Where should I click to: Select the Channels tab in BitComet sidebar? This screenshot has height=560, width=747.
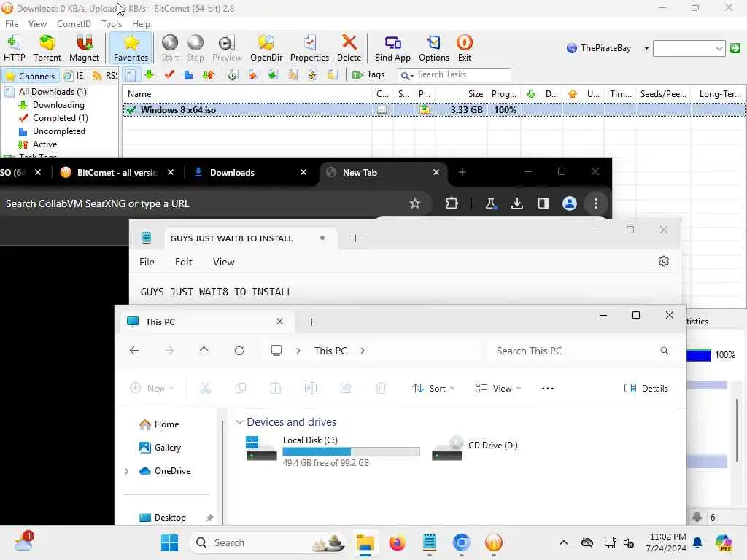pos(31,76)
